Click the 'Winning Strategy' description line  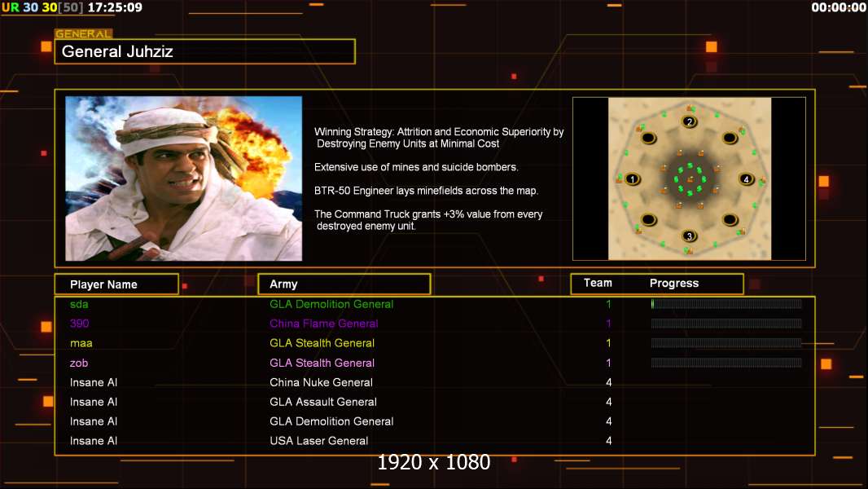439,138
